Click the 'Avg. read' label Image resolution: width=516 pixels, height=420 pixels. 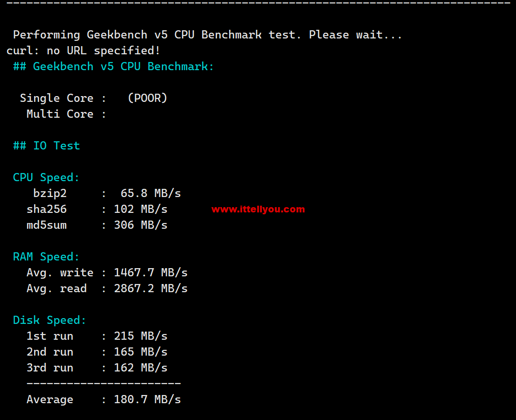[x=57, y=289]
